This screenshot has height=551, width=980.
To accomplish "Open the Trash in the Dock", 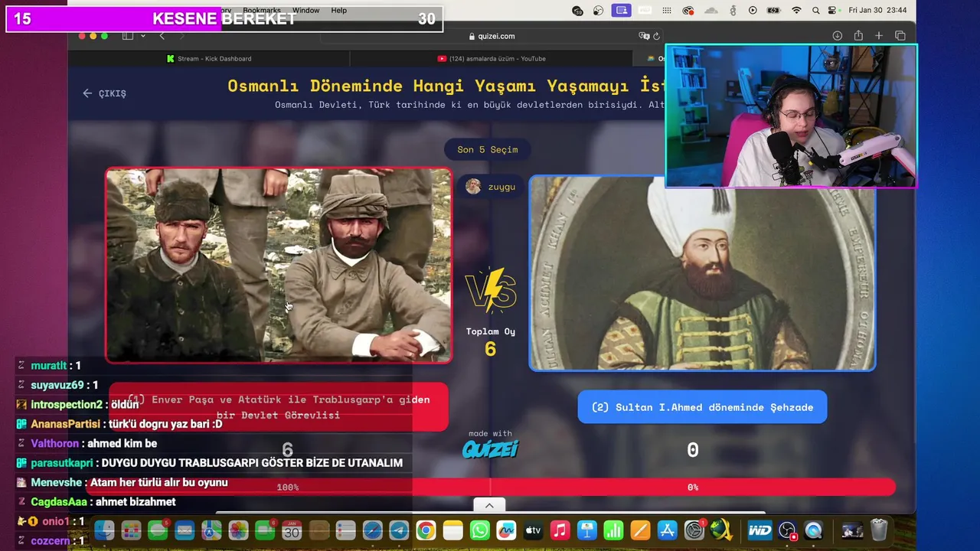I will pyautogui.click(x=879, y=530).
